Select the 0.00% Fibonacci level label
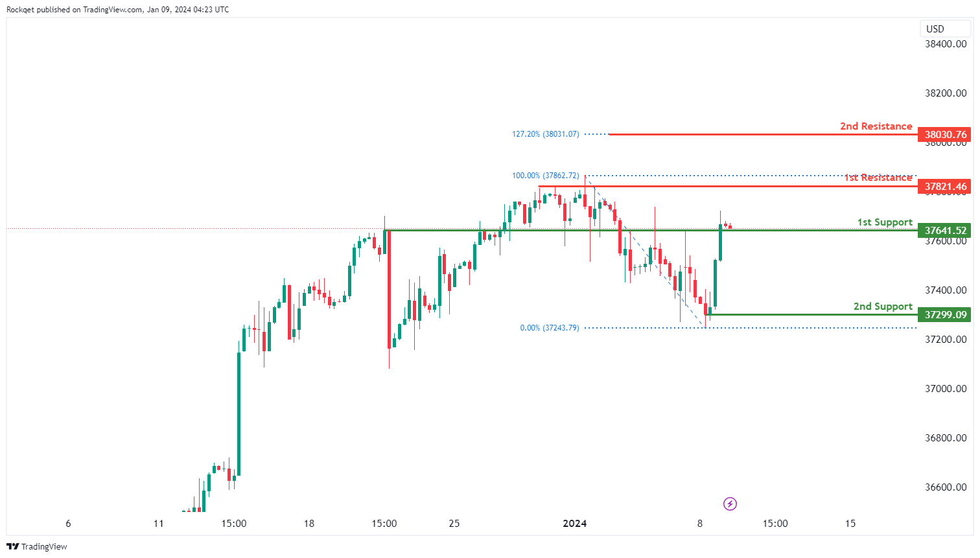 pyautogui.click(x=549, y=328)
